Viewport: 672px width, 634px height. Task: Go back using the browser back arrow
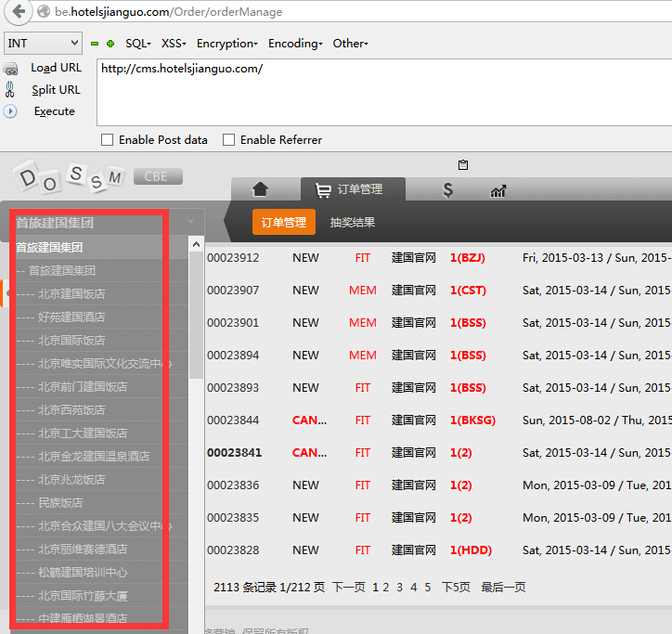(19, 11)
